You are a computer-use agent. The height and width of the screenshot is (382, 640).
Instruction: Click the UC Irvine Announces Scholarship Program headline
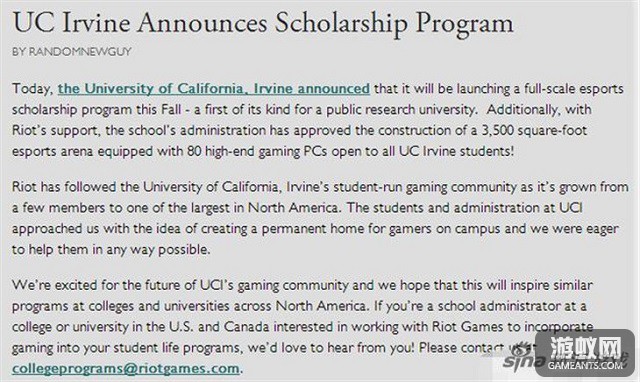point(263,22)
